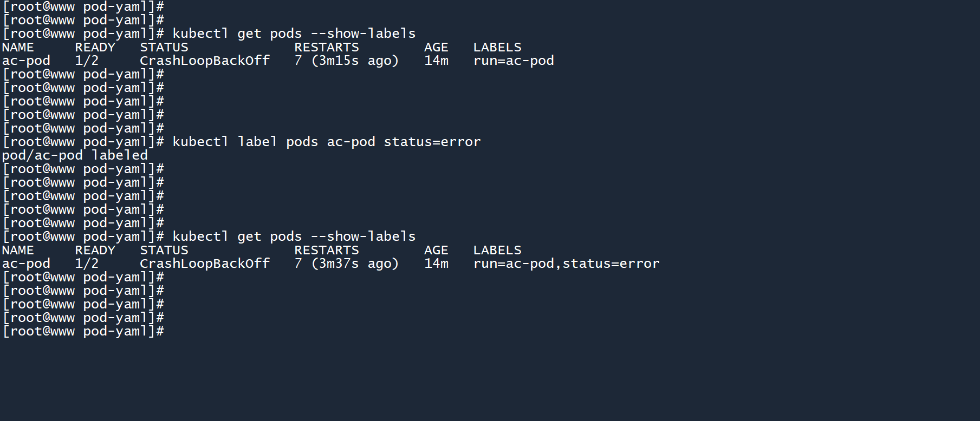Click the "3m37s ago" restart time

pyautogui.click(x=355, y=264)
